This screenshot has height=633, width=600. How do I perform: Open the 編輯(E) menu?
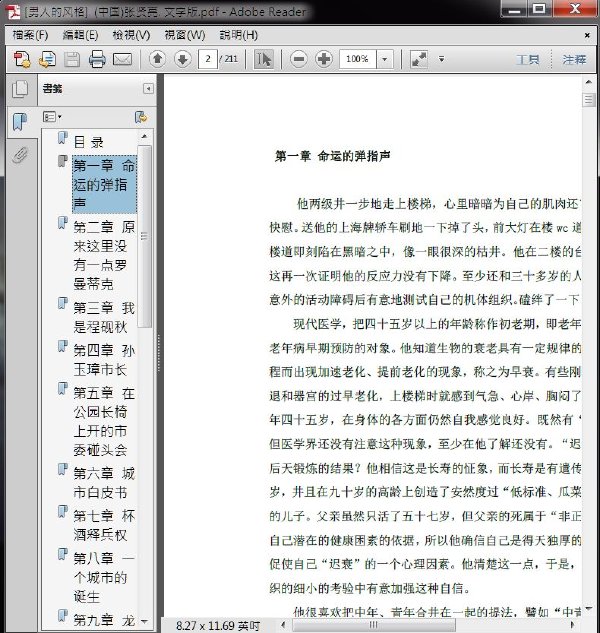tap(80, 35)
